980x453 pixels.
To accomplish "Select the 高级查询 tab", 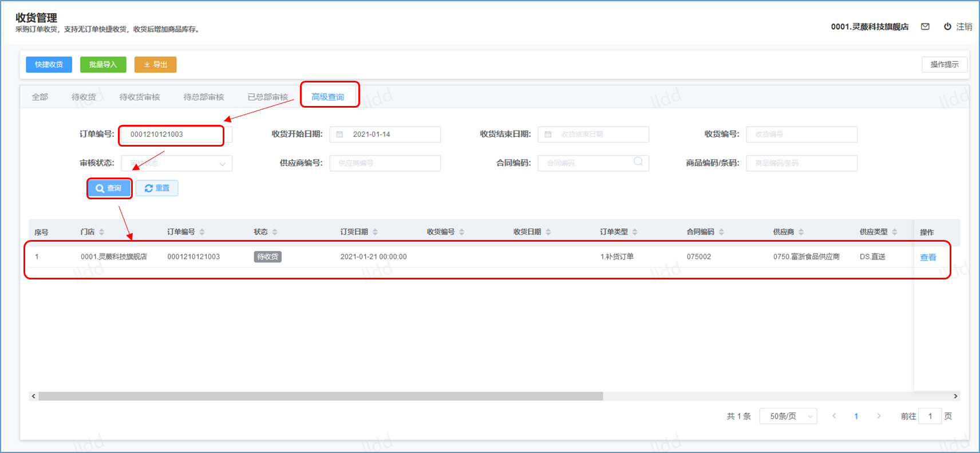I will [x=328, y=97].
